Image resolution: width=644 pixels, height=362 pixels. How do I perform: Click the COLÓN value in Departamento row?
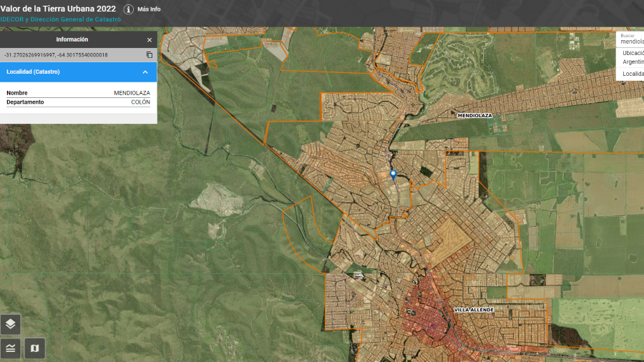tap(140, 102)
